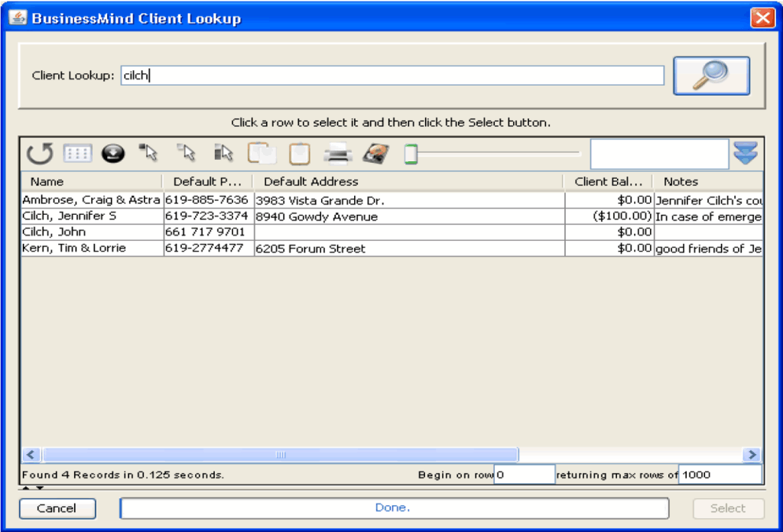Close the BusinessMind Client Lookup window
783x532 pixels.
762,18
